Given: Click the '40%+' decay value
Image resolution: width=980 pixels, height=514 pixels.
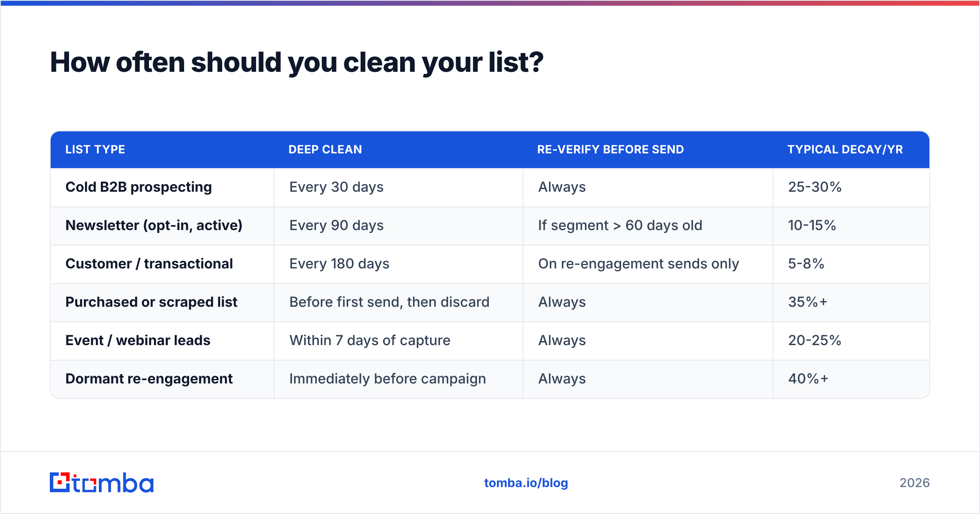Looking at the screenshot, I should click(808, 379).
